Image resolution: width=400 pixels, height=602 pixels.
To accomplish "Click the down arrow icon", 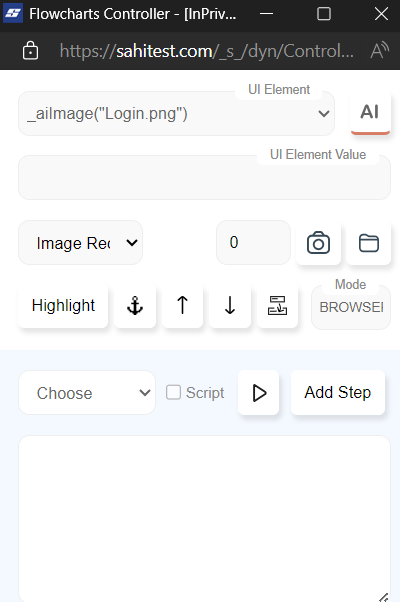I will coord(230,306).
